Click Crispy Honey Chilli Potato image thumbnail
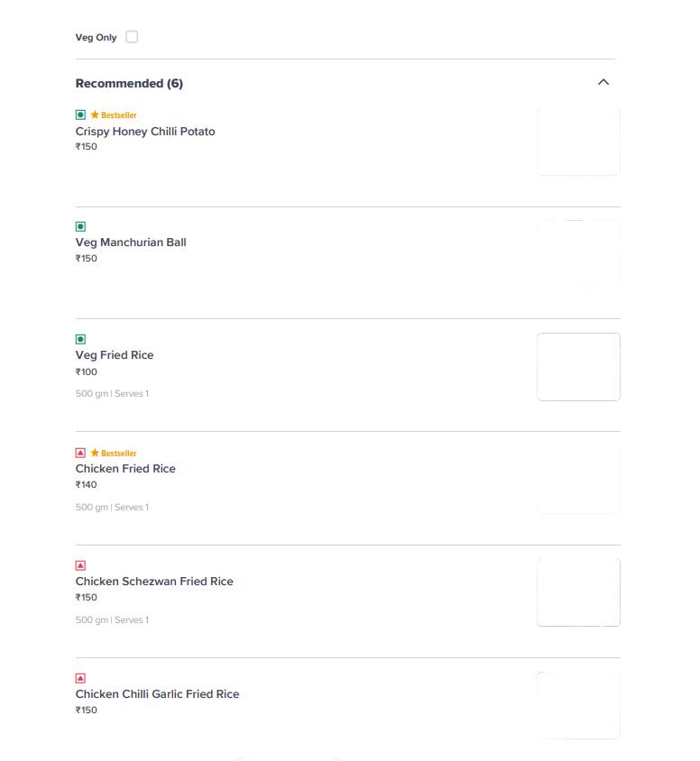The width and height of the screenshot is (700, 761). point(578,142)
